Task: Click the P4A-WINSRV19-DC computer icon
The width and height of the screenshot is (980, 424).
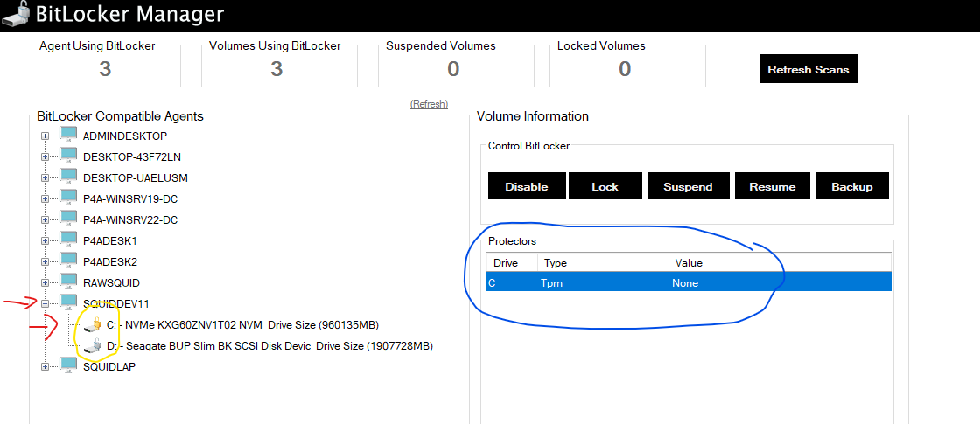Action: 69,198
